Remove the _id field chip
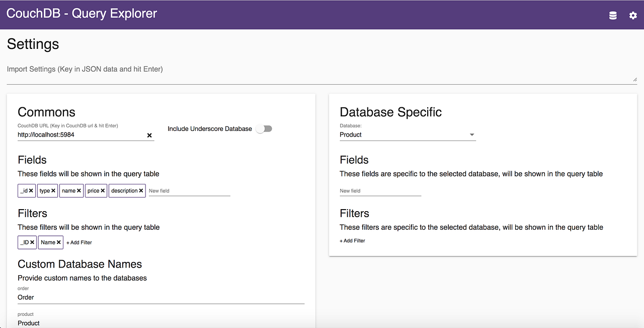Image resolution: width=644 pixels, height=328 pixels. point(32,190)
